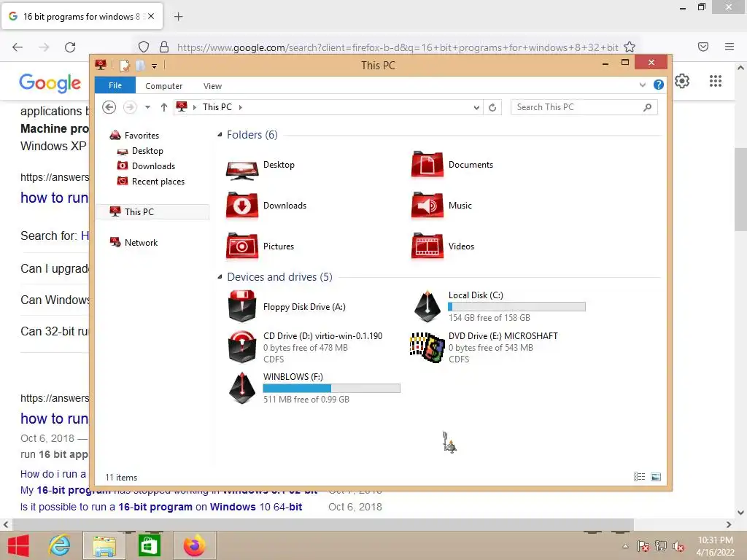Open the File ribbon tab
This screenshot has width=747, height=560.
(x=115, y=85)
